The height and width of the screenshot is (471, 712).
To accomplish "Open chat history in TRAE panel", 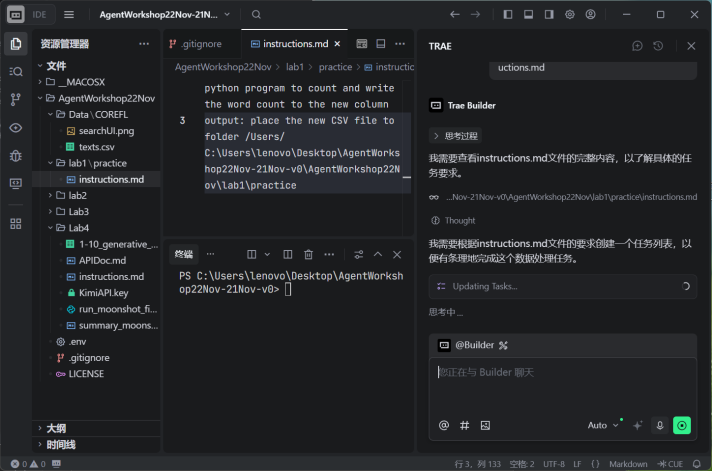I will click(658, 46).
